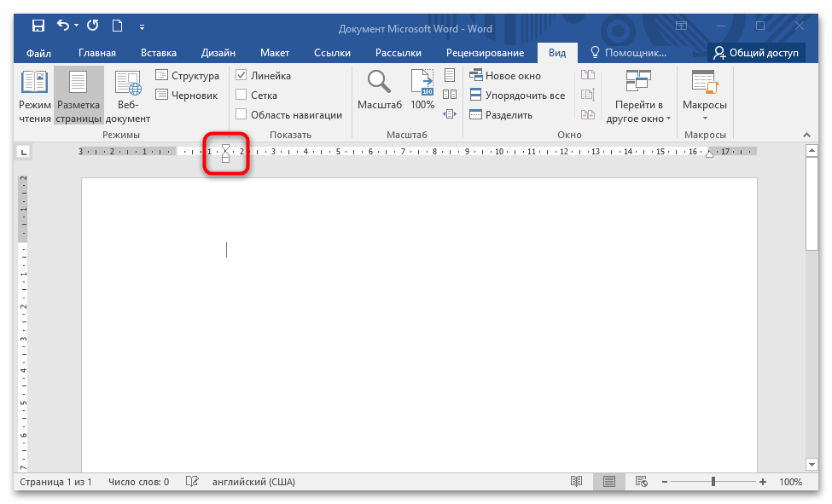Switch to Веб-документ view
The image size is (832, 504).
(128, 96)
